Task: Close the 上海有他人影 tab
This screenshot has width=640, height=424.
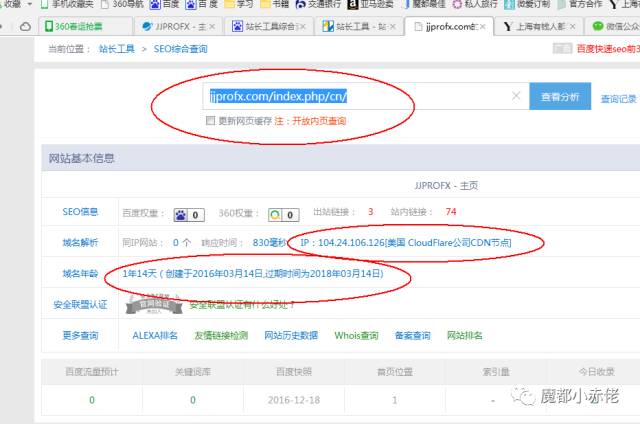Action: pyautogui.click(x=573, y=27)
